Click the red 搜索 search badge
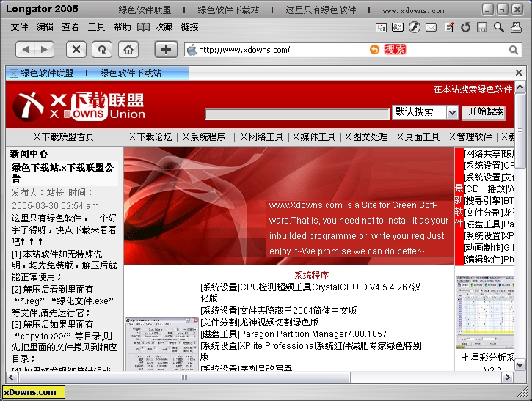Screen dimensions: 532x401 (395, 50)
